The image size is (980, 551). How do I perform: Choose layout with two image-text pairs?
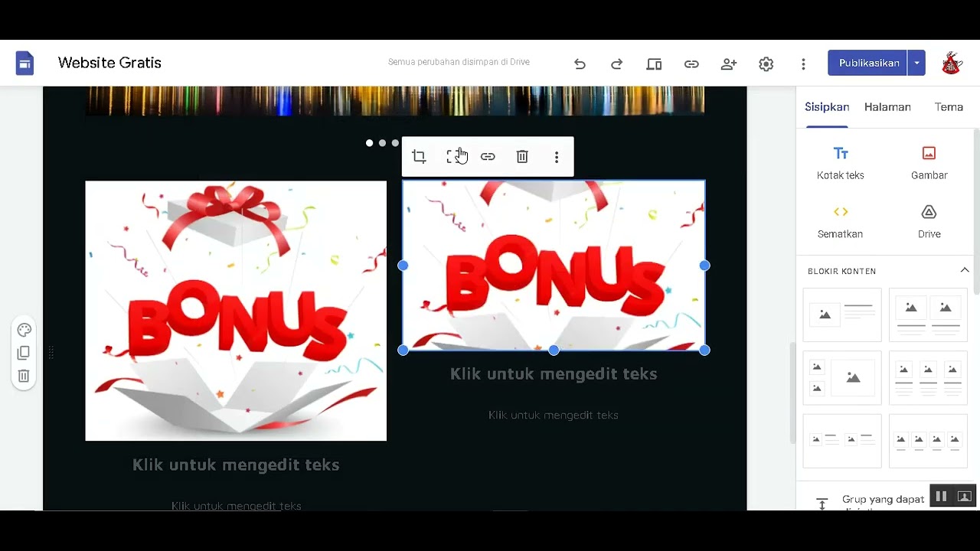pyautogui.click(x=842, y=441)
